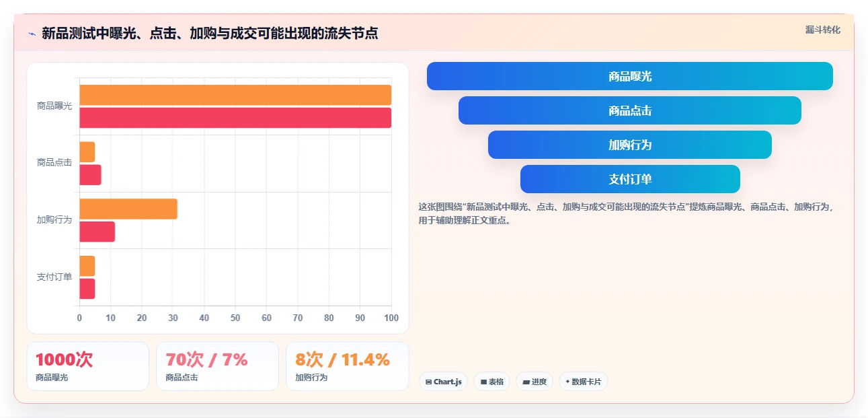Click the orange 加购行为 bar

click(x=128, y=209)
